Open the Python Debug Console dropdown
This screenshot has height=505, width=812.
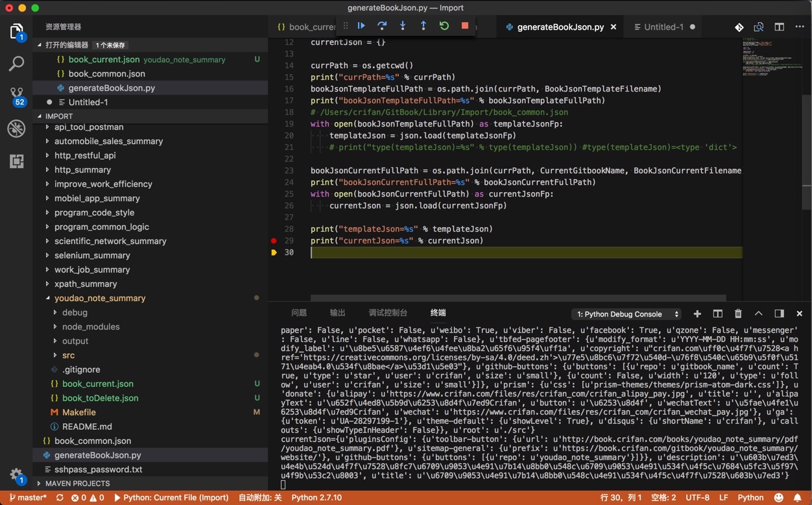click(627, 314)
